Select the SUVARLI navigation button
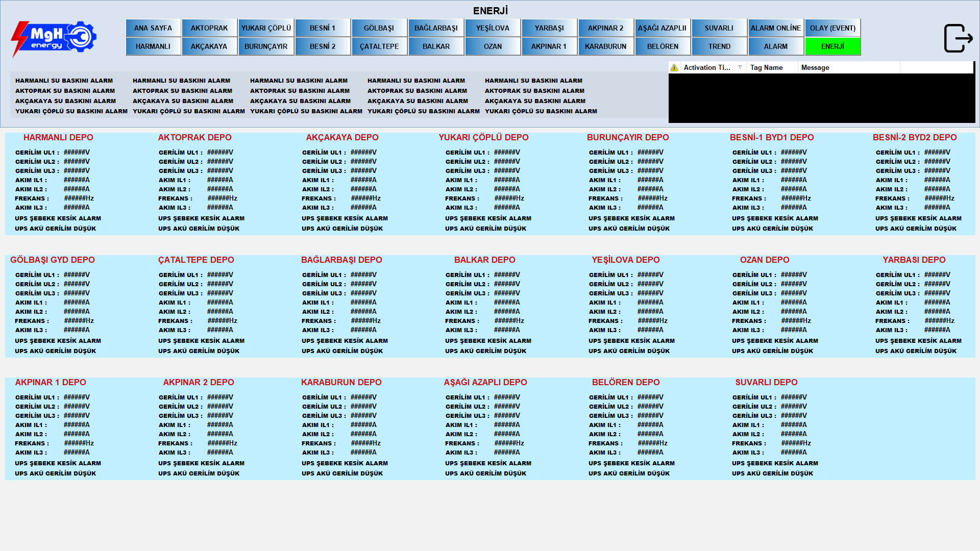 [719, 28]
